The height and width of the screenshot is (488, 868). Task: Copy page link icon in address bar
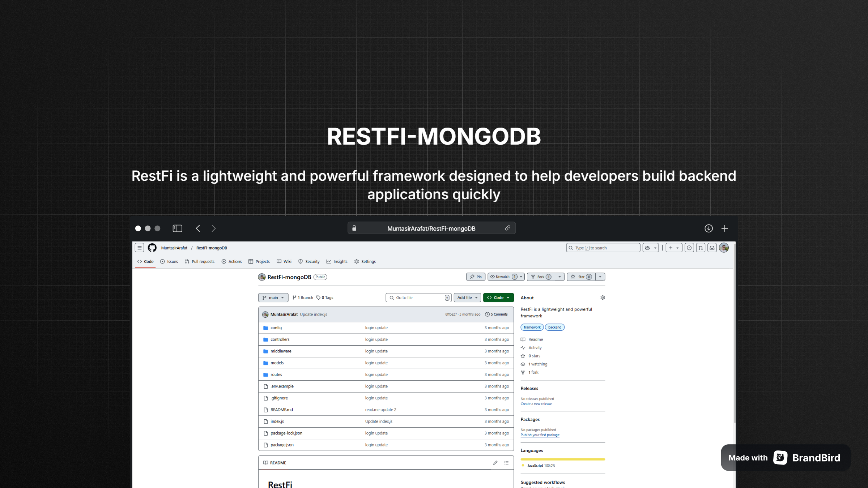pos(508,228)
